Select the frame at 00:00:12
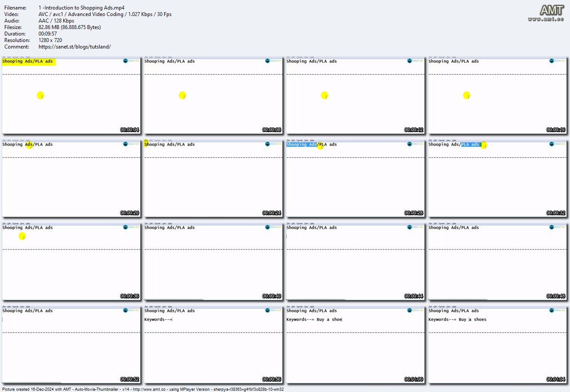 pyautogui.click(x=355, y=94)
